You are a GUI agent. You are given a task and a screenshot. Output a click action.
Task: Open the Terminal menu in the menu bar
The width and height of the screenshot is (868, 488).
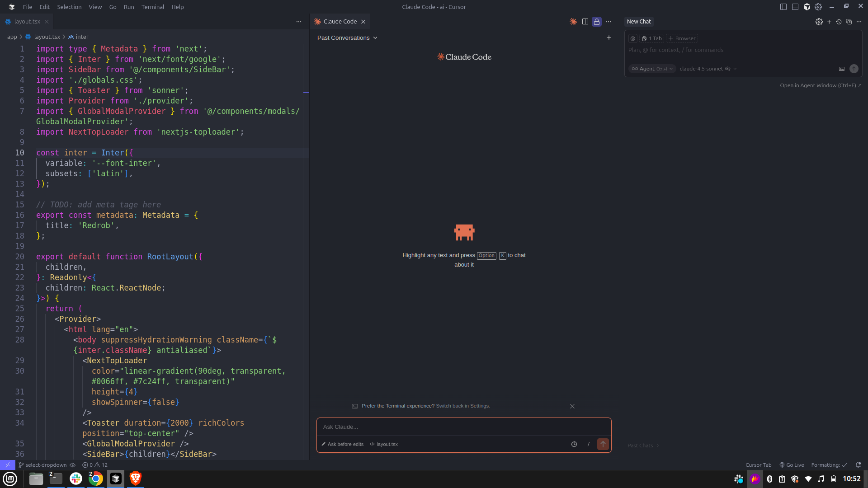pos(153,7)
